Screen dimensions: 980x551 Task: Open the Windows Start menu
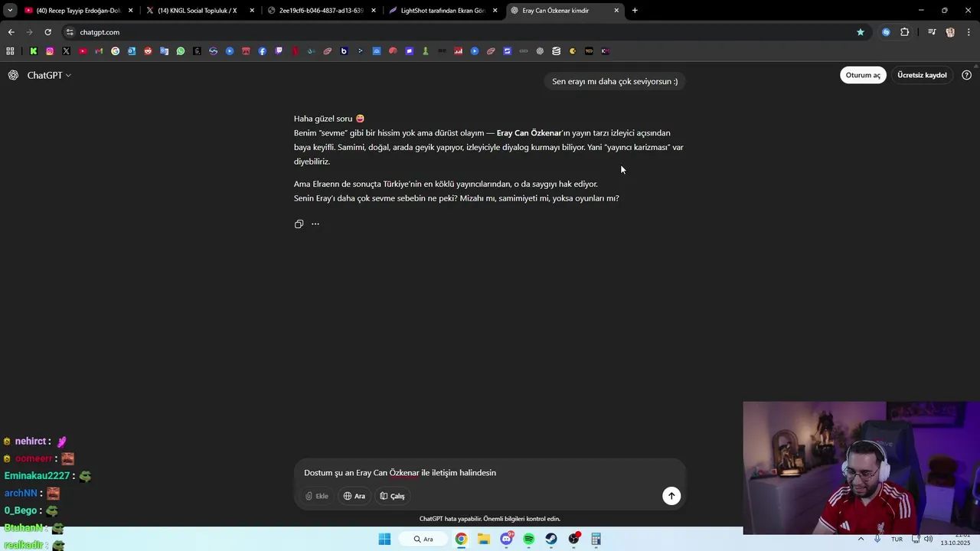pos(384,539)
